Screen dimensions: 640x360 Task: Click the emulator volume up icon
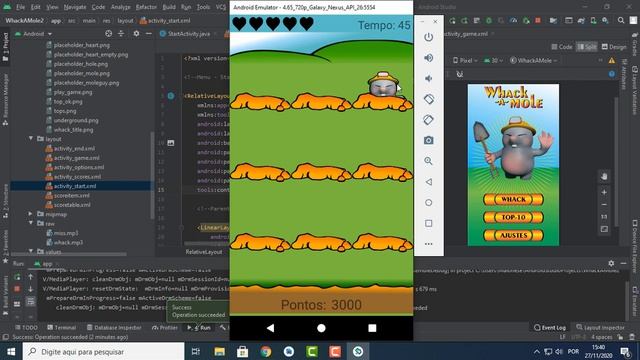[428, 58]
